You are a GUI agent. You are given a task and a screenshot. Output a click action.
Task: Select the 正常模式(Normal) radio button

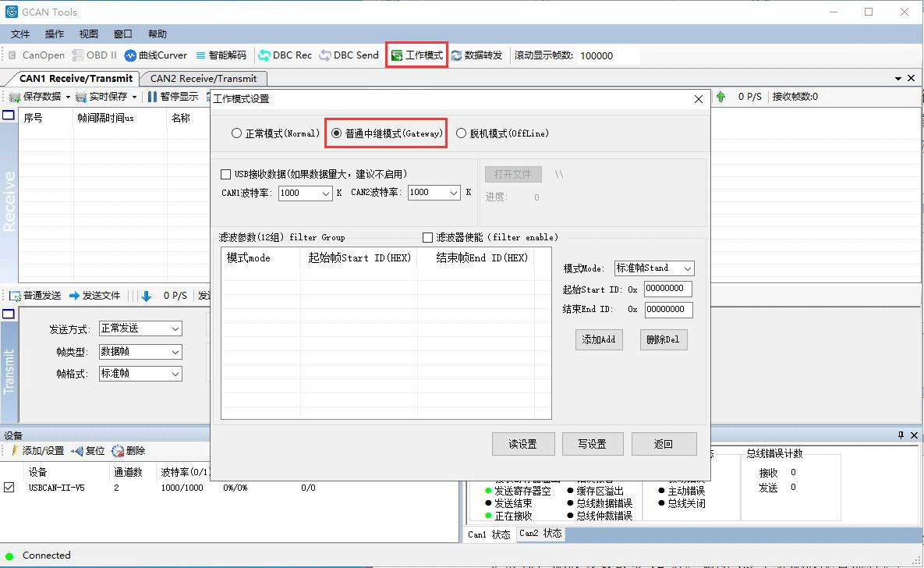(237, 133)
